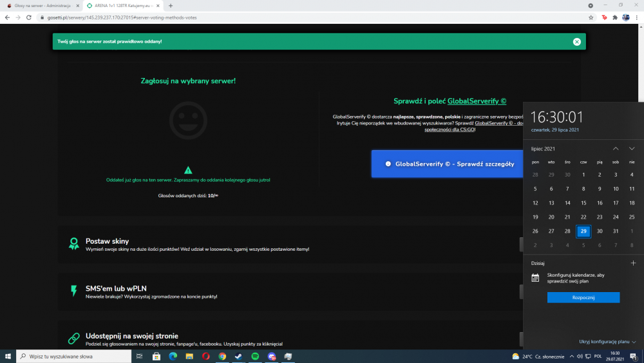
Task: Click the lipiec 2021 month header
Action: point(543,149)
